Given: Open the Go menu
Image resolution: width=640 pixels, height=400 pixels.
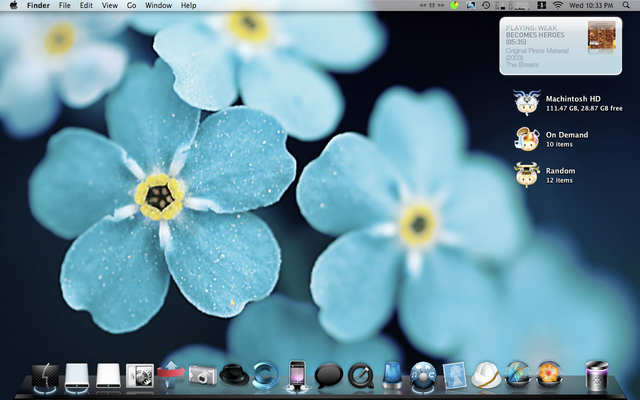Looking at the screenshot, I should [131, 5].
